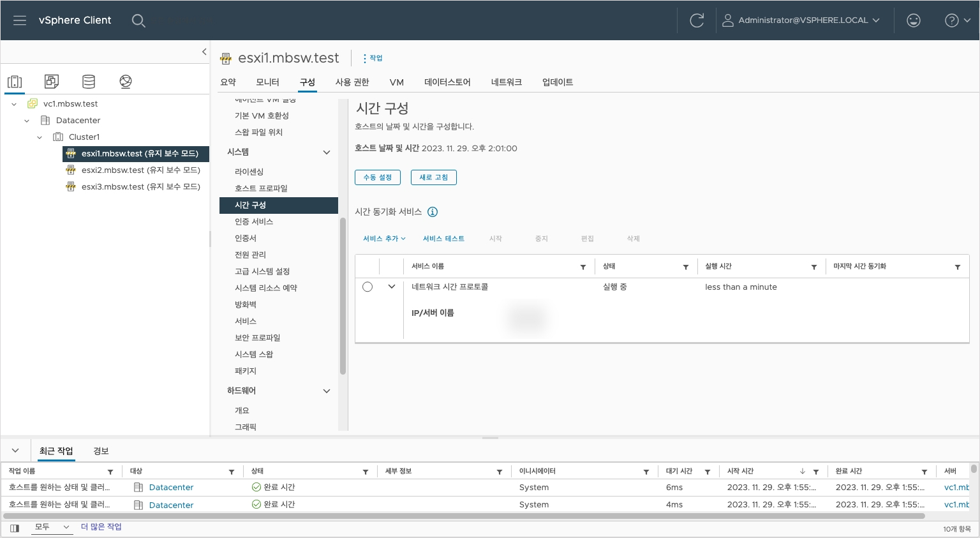The height and width of the screenshot is (538, 980).
Task: Switch to Hosts and Clusters inventory view
Action: coord(15,81)
